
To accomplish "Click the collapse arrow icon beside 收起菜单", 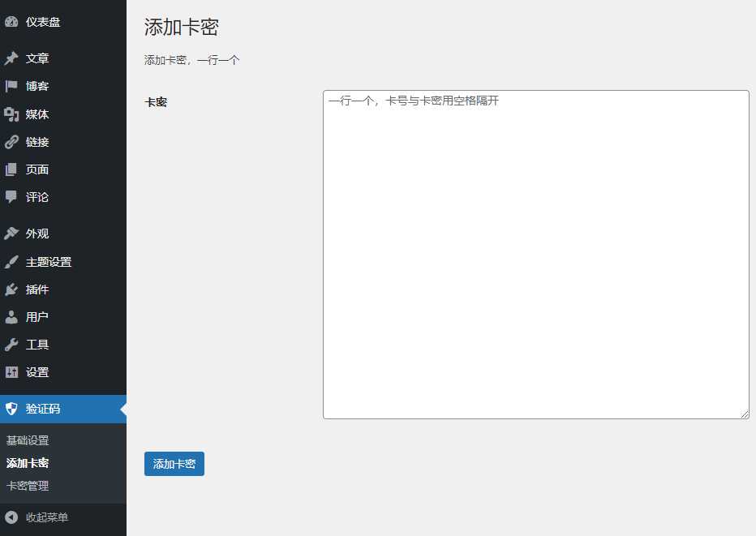I will click(11, 517).
